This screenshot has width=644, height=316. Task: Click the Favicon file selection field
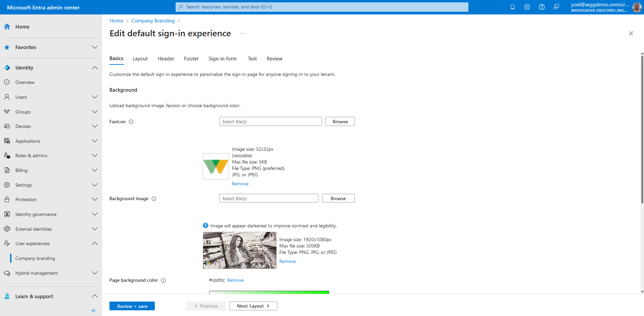(x=270, y=122)
